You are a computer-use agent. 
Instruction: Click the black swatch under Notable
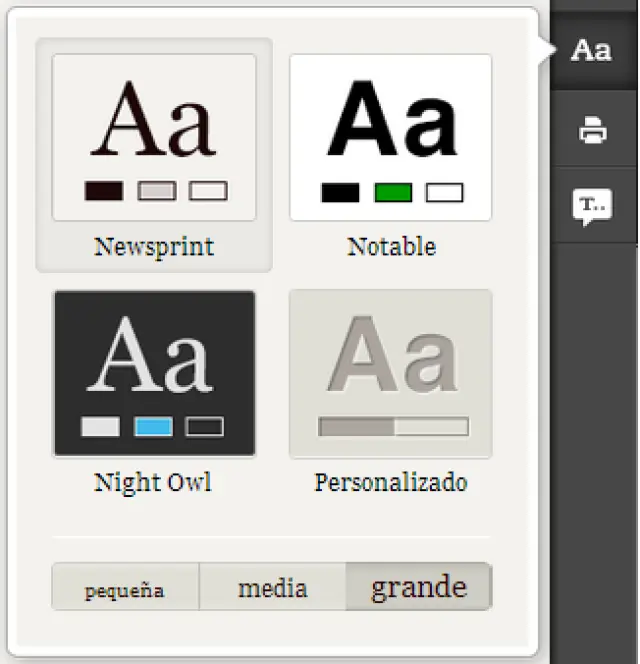click(x=340, y=193)
